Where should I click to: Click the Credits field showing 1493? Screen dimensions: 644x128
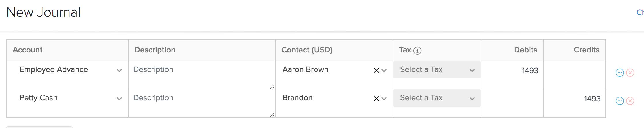click(x=575, y=99)
